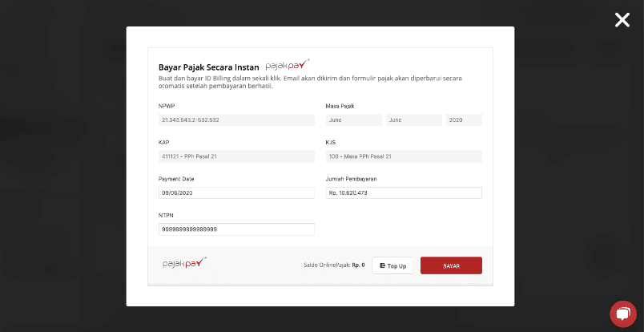Click the NTPN label
The width and height of the screenshot is (644, 332).
[x=167, y=215]
